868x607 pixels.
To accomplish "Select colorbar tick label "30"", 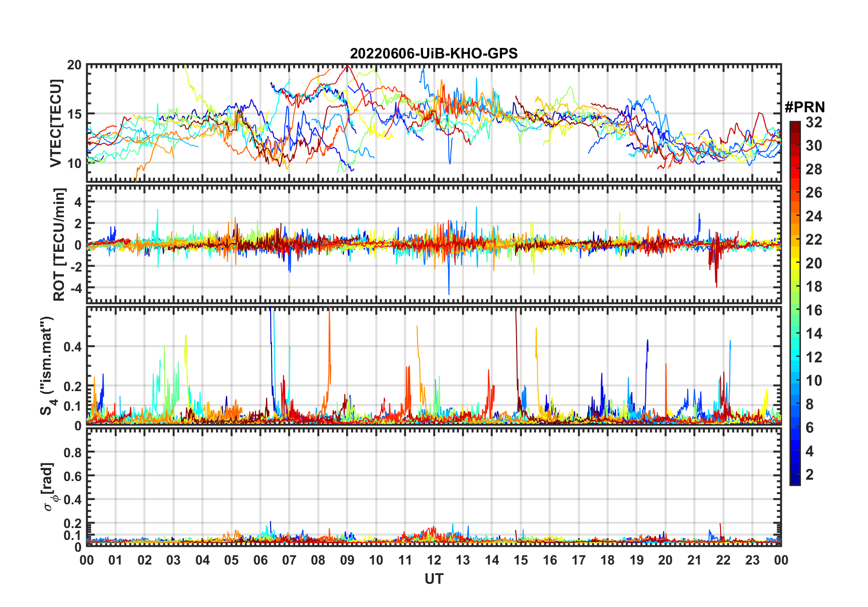I will (x=814, y=146).
